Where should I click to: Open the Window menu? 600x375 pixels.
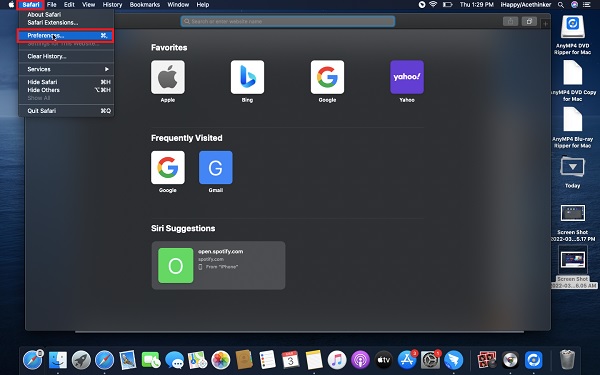(x=178, y=5)
